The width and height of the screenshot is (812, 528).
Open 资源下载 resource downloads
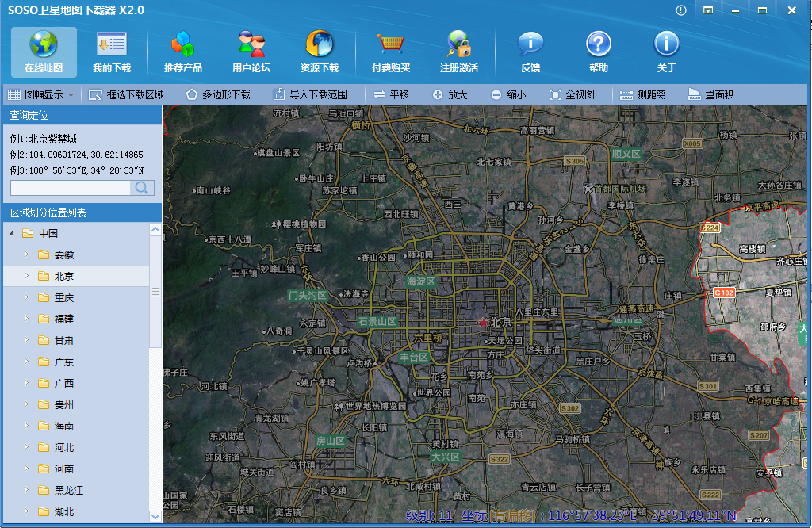click(320, 52)
